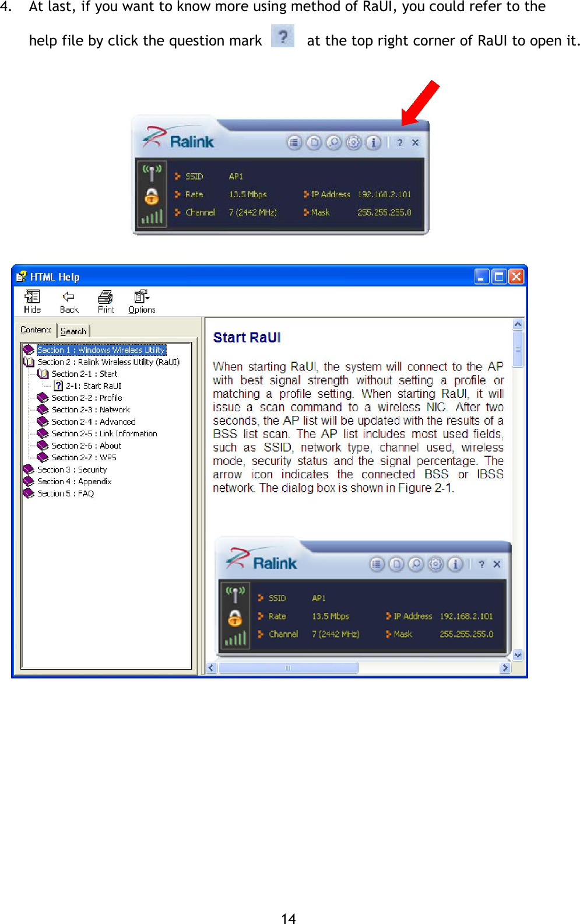
Task: Click Rate value 13.5 Mbps in top RaUI
Action: [248, 194]
